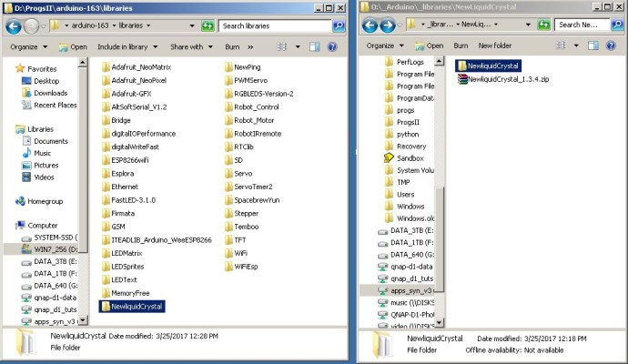Image resolution: width=628 pixels, height=364 pixels.
Task: Click the apps_syn_v3 network drive in right window
Action: (412, 290)
